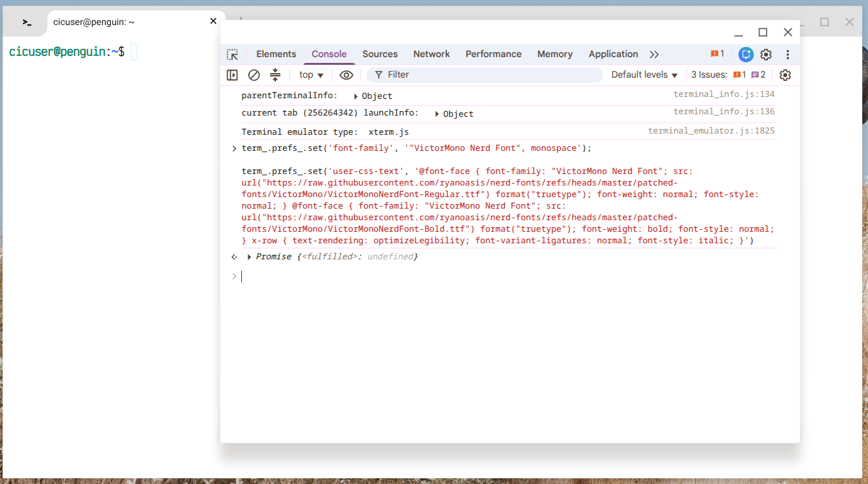Open the Network tab
This screenshot has height=484, width=868.
pyautogui.click(x=432, y=55)
